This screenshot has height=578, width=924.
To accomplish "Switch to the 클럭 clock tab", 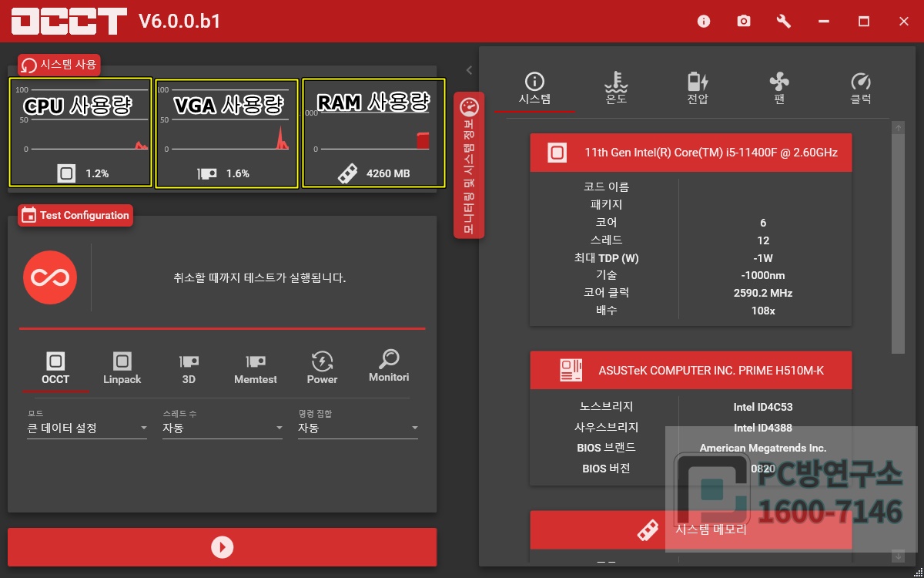I will pos(861,89).
